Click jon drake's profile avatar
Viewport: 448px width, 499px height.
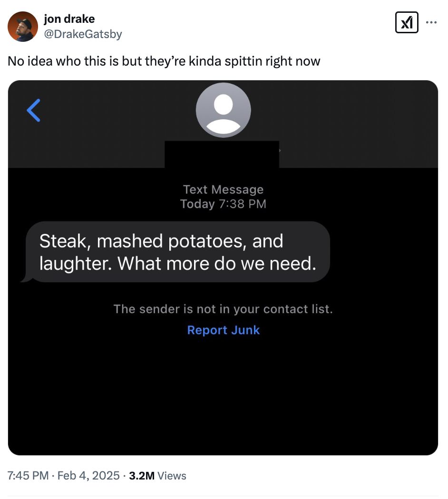point(22,27)
